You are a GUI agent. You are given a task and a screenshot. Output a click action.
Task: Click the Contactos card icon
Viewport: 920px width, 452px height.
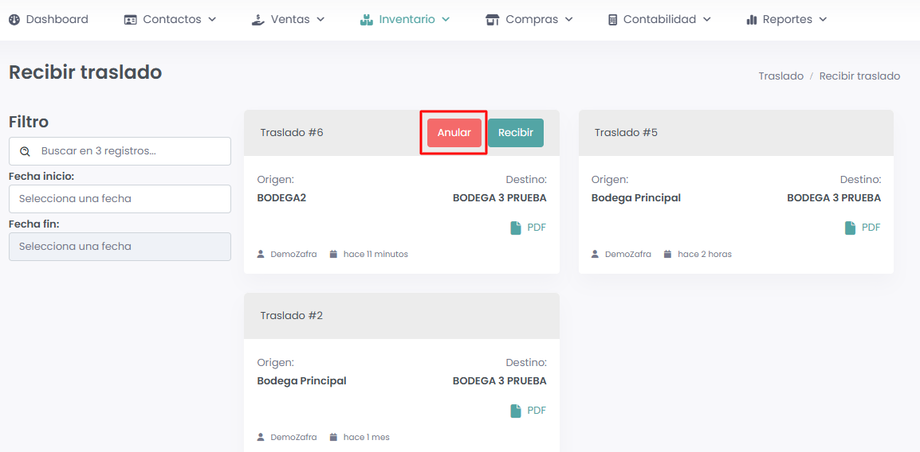(130, 20)
